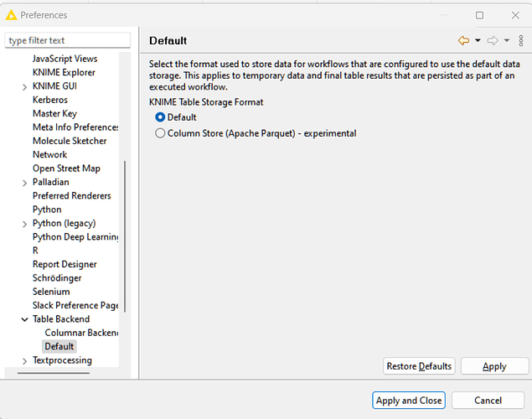Screen dimensions: 532x419
Task: Select Textprocessing tree item
Action: (62, 360)
